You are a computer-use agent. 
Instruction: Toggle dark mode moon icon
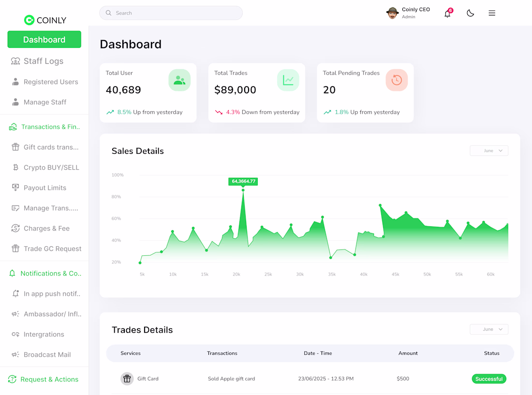pos(470,13)
